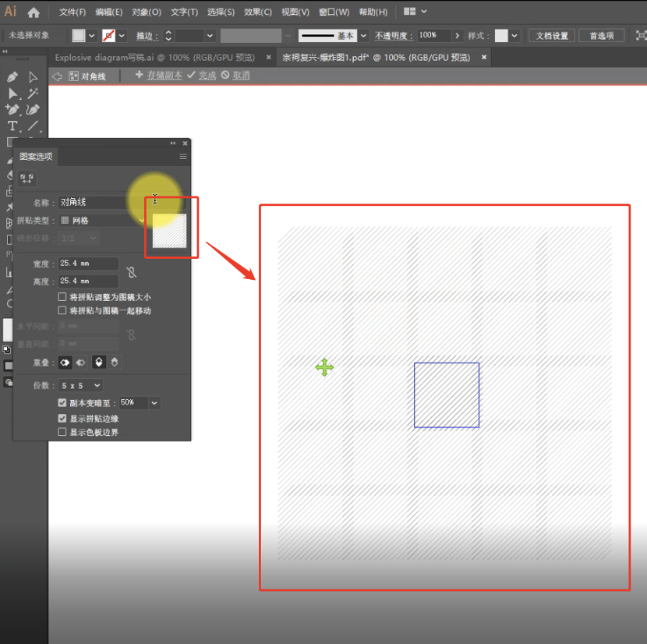This screenshot has width=647, height=644.
Task: Choose the left-in-front overlap button
Action: click(65, 363)
